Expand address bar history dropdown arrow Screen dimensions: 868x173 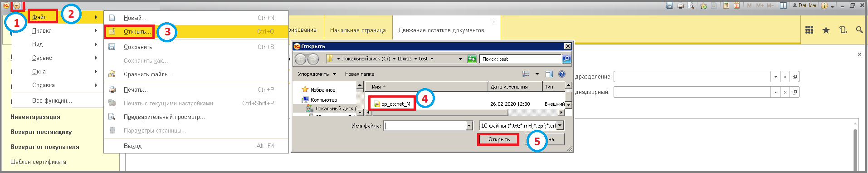pyautogui.click(x=460, y=59)
